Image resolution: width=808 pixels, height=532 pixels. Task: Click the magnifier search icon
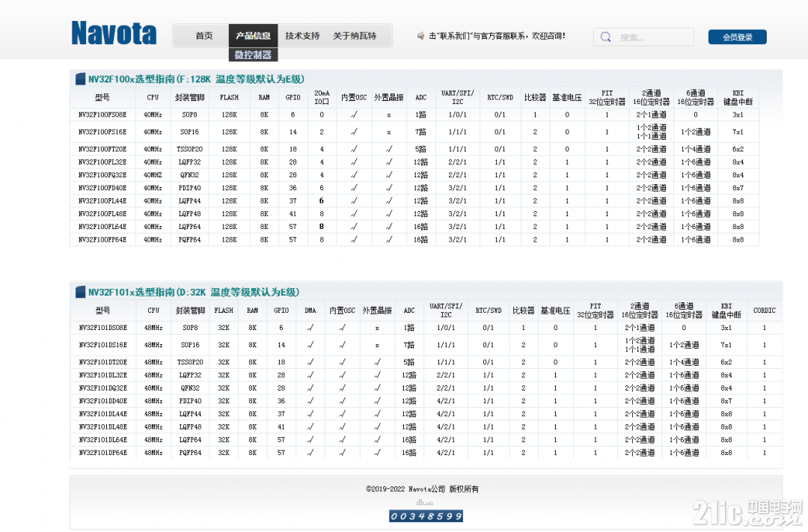(606, 37)
